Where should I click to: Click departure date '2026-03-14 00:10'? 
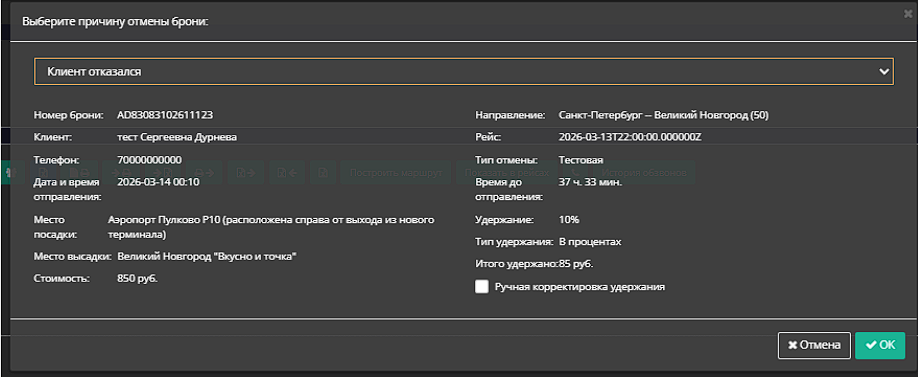tap(158, 182)
